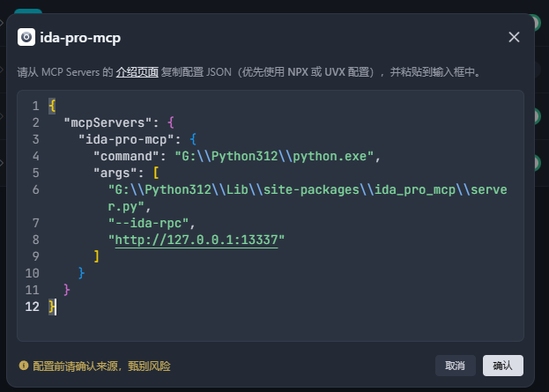Click dialog title ida-pro-mcp
The height and width of the screenshot is (392, 549).
click(x=80, y=38)
